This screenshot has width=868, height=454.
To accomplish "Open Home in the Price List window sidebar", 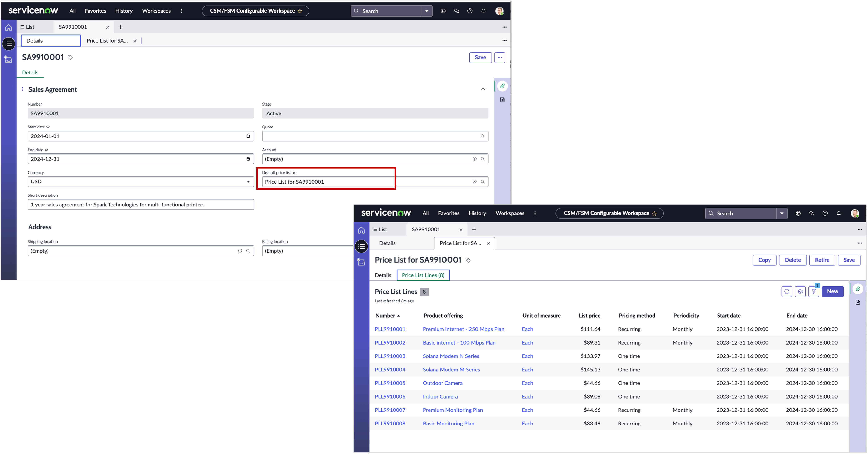I will tap(361, 230).
